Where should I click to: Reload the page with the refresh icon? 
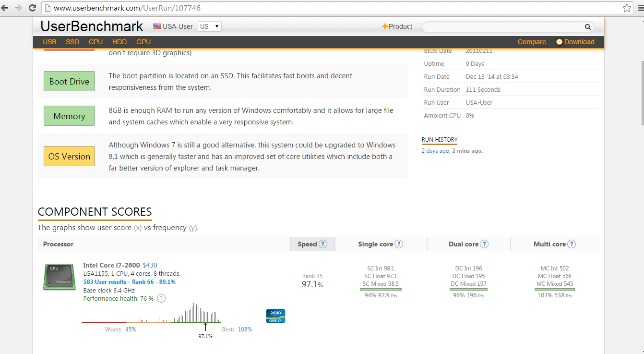(32, 8)
